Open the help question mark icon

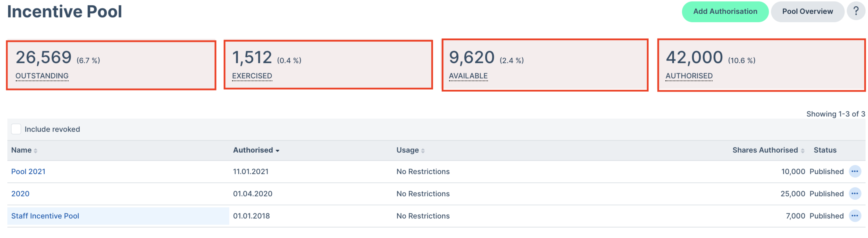(x=856, y=11)
